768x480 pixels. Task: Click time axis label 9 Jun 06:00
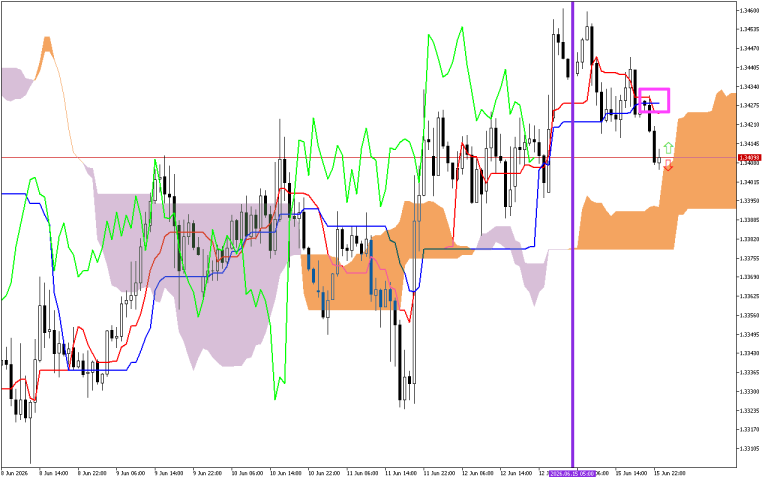[130, 474]
